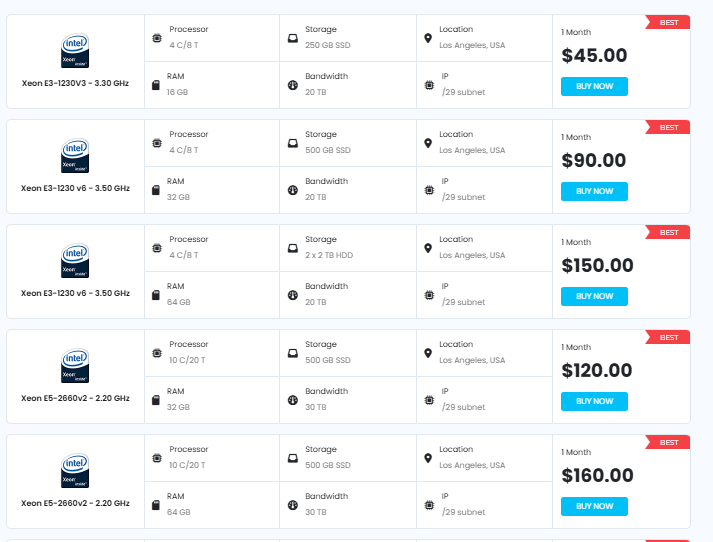Image resolution: width=713 pixels, height=542 pixels.
Task: Click Intel Xeon logo of $160.00 server
Action: tap(75, 470)
